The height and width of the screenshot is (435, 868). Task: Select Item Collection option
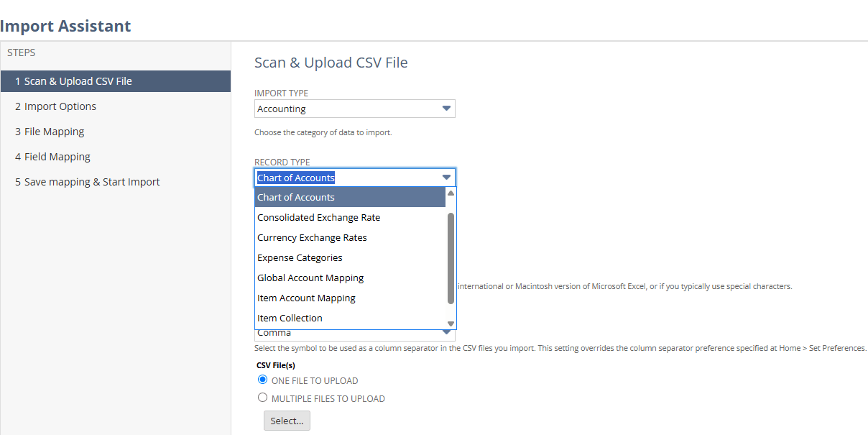(351, 318)
